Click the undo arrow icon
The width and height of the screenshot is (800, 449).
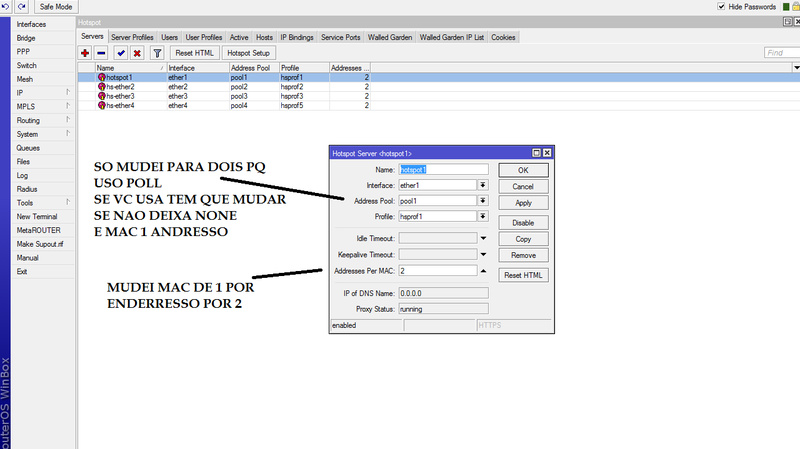pos(6,6)
